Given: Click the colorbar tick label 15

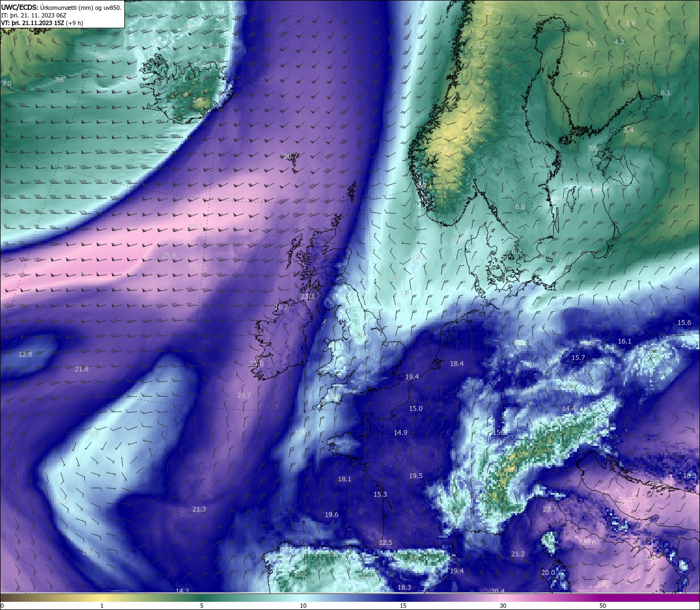Looking at the screenshot, I should (403, 606).
